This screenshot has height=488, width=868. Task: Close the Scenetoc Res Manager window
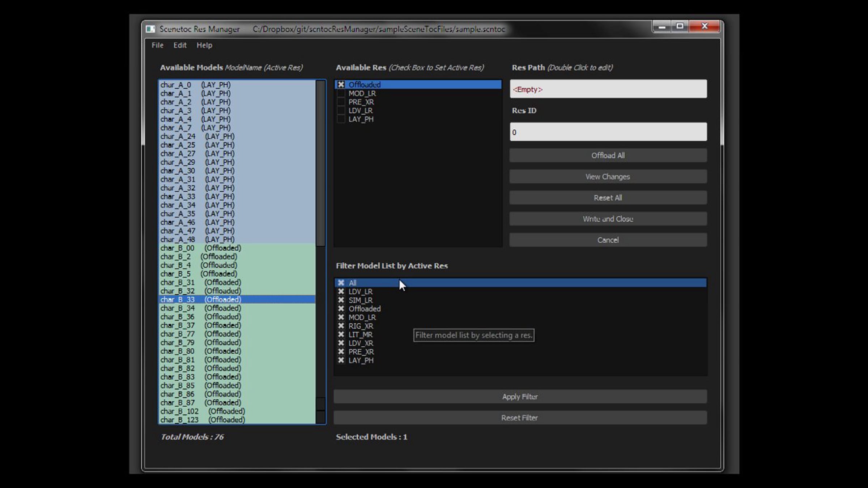click(x=704, y=26)
